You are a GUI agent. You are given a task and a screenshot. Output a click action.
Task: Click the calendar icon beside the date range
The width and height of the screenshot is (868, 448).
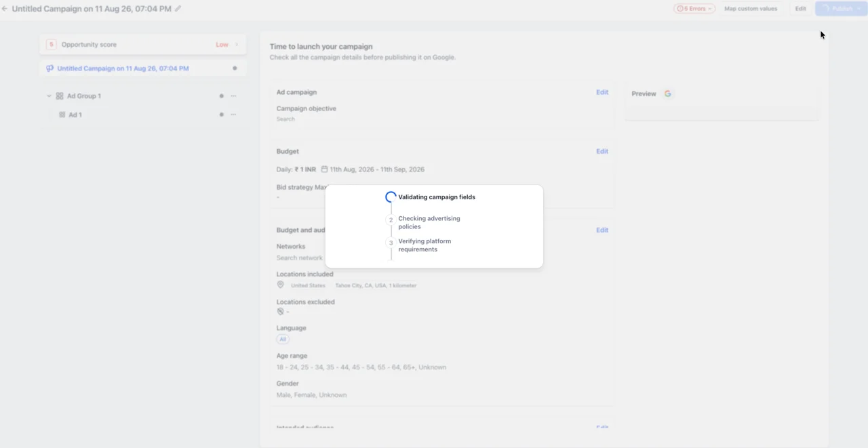pos(324,169)
